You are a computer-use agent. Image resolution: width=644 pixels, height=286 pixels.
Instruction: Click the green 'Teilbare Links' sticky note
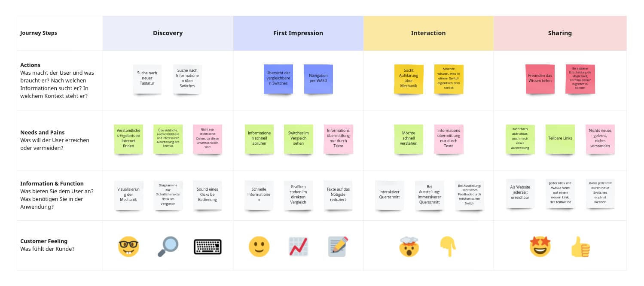(560, 139)
